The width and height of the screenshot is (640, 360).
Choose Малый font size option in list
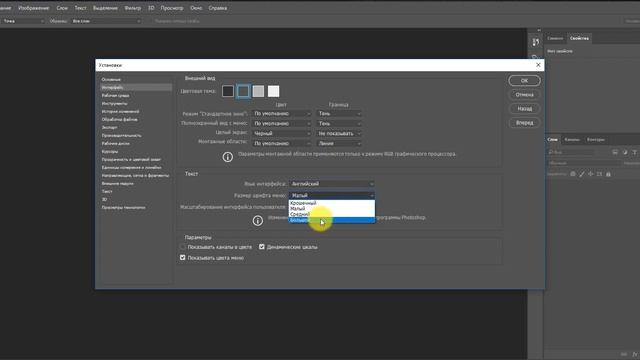coord(331,209)
